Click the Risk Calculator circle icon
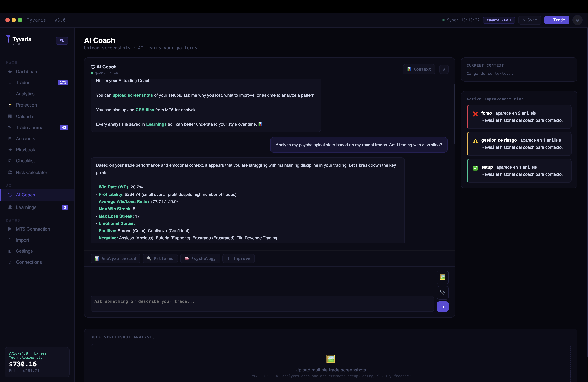588x382 pixels. click(10, 173)
